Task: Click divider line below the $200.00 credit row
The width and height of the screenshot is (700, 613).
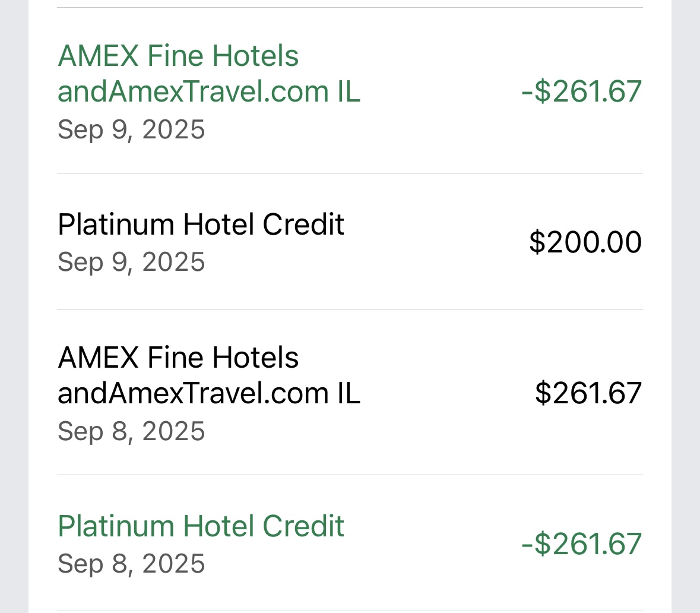Action: click(x=350, y=309)
